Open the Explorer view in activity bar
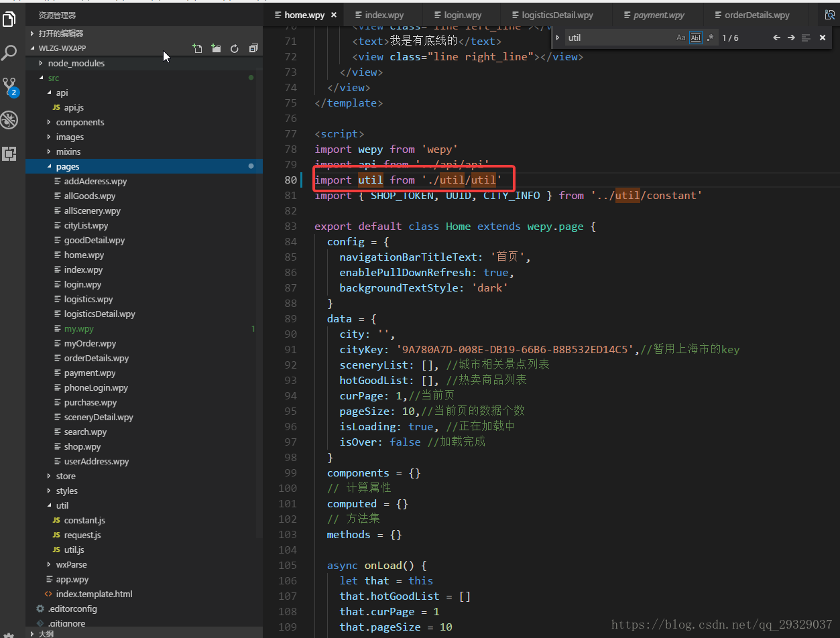The image size is (840, 638). point(9,20)
